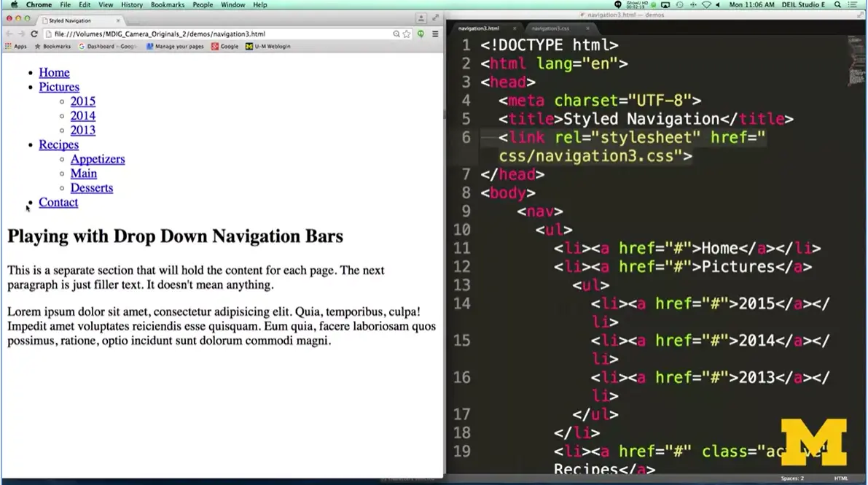Click the green extension icon beside the omnibox
Screen dimensions: 868x485
point(421,34)
